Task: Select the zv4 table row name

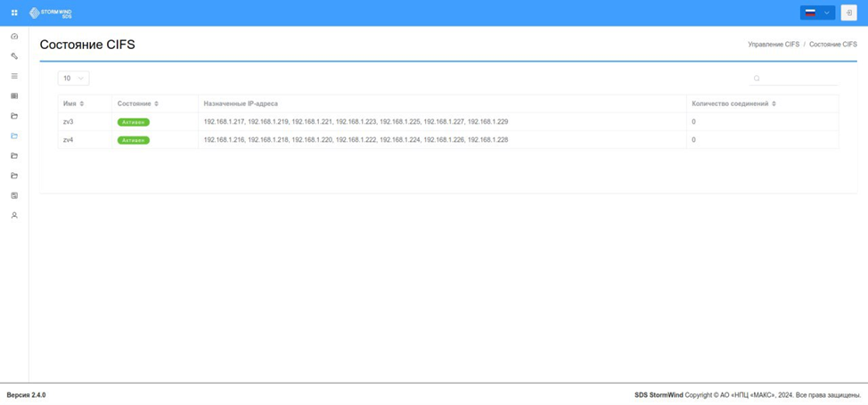Action: point(69,140)
